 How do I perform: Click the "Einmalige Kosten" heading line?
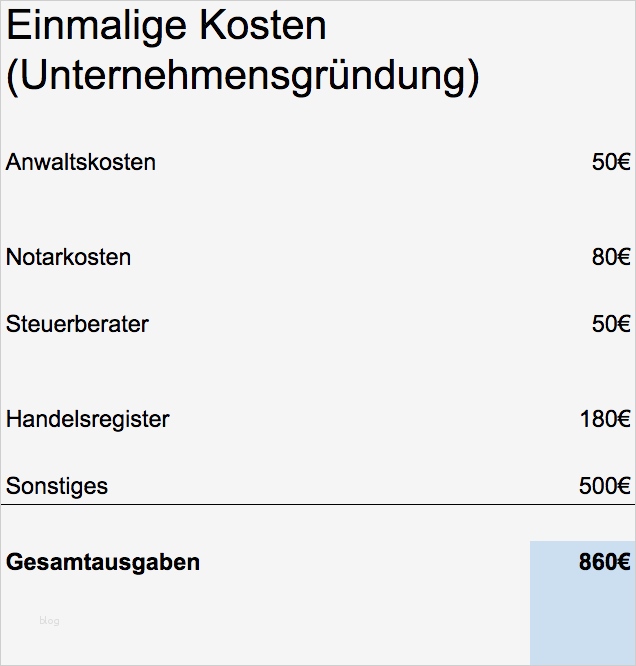pos(166,27)
